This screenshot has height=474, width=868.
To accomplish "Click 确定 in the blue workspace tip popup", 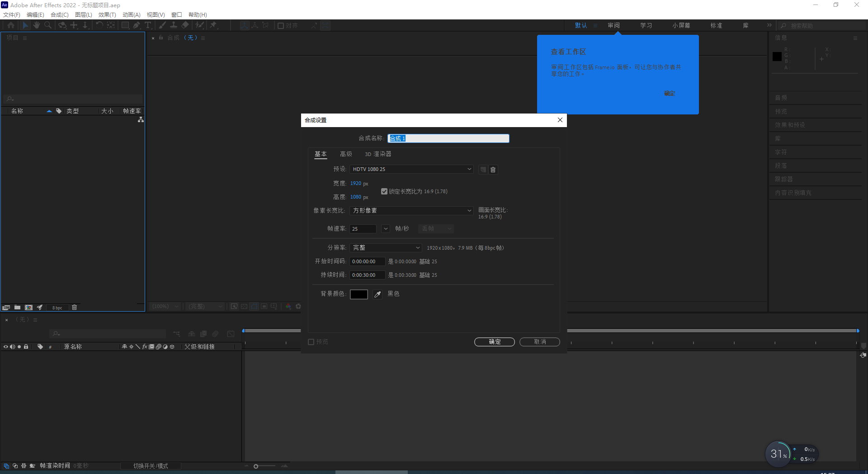I will [669, 94].
